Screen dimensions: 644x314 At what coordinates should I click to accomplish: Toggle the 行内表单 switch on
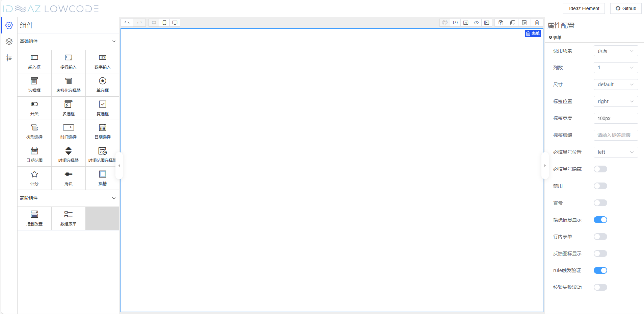(600, 237)
